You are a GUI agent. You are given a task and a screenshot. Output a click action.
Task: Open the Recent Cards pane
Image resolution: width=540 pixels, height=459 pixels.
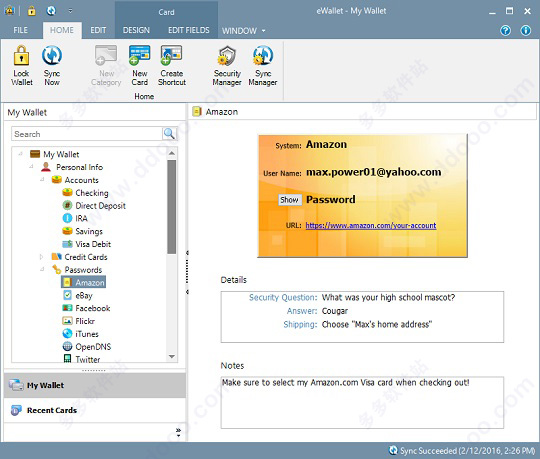[95, 410]
